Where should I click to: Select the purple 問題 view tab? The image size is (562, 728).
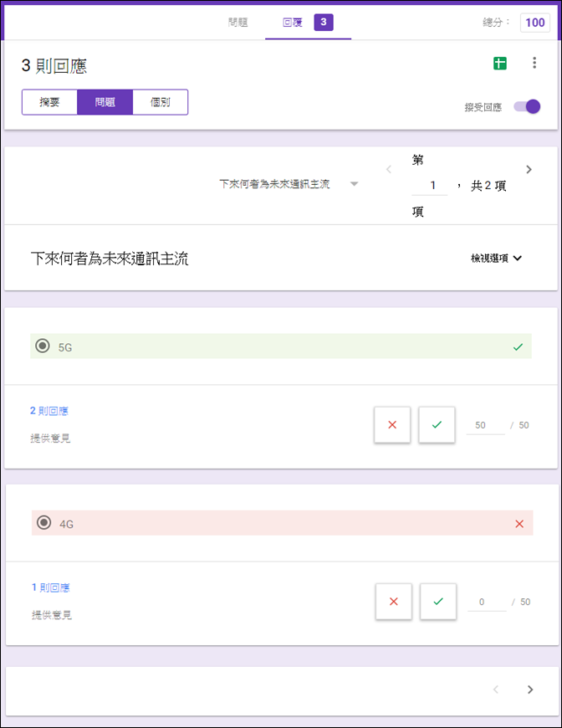105,102
